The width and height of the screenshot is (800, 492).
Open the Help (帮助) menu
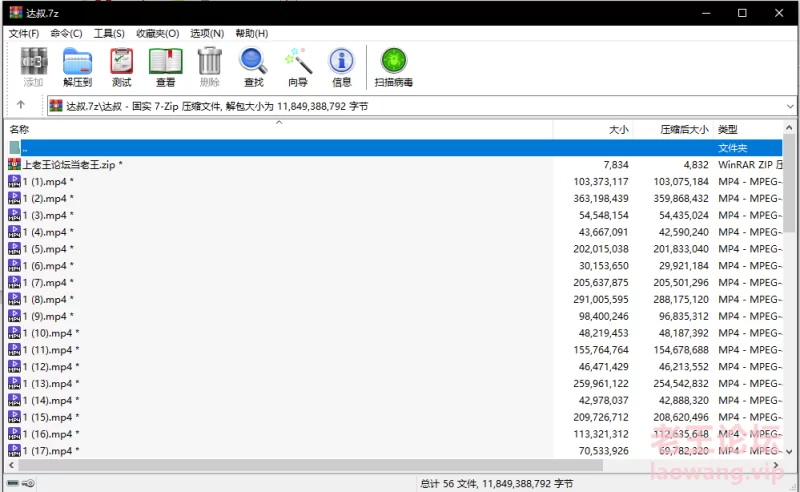[252, 33]
